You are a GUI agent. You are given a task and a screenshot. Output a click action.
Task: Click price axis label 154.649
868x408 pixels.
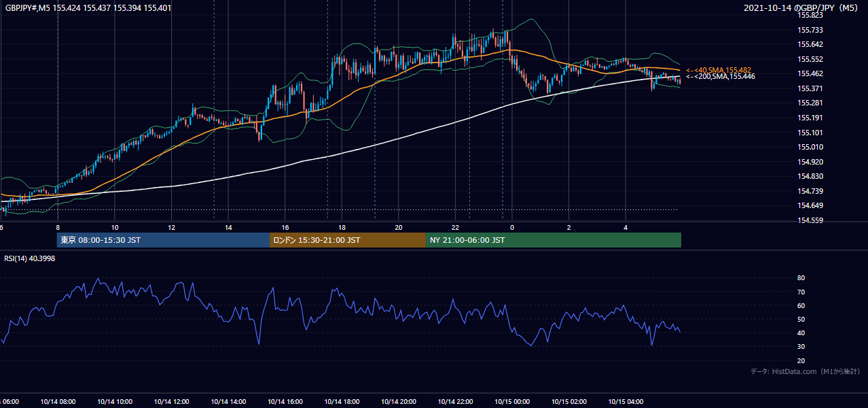(810, 205)
